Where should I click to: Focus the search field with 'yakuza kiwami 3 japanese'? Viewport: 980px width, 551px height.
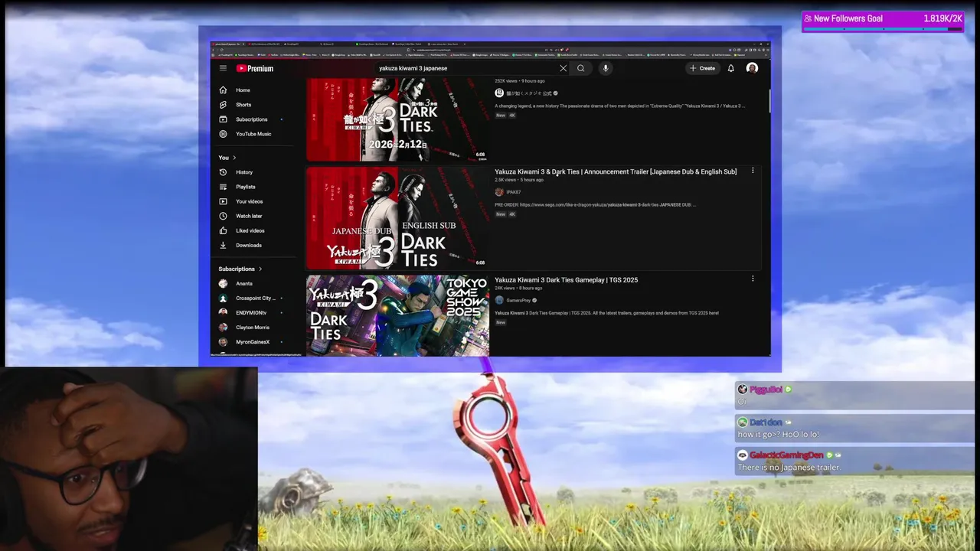coord(467,68)
